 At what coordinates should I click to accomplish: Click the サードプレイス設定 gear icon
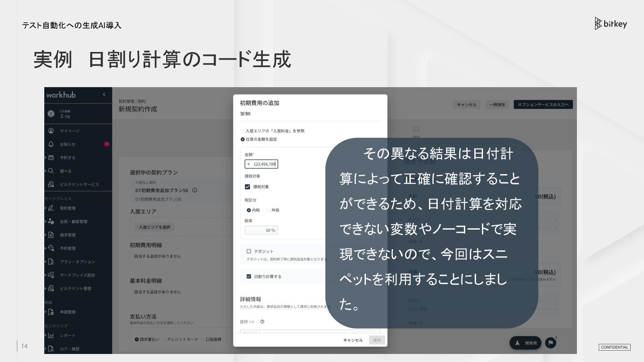click(x=51, y=275)
